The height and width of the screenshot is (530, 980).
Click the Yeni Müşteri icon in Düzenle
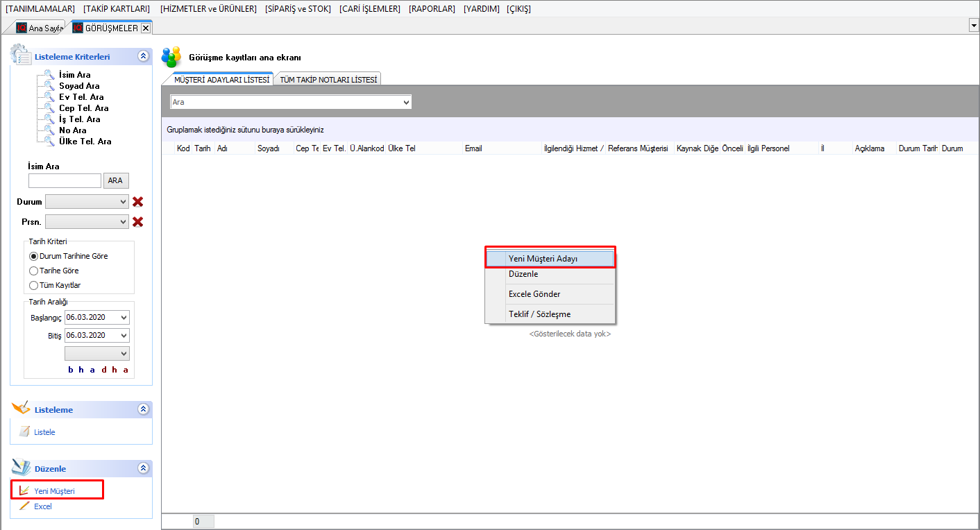point(24,491)
